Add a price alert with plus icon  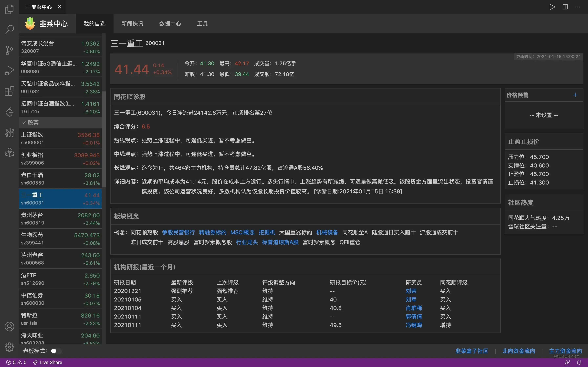click(575, 95)
